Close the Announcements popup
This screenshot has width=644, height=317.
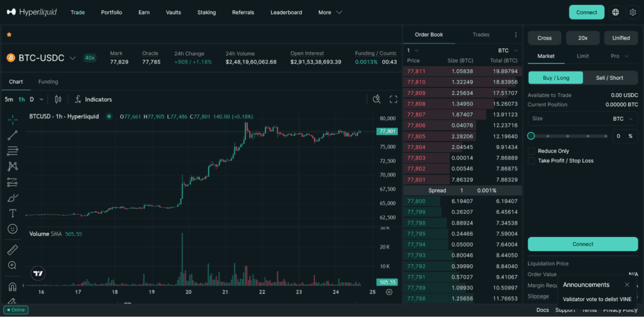(x=627, y=284)
